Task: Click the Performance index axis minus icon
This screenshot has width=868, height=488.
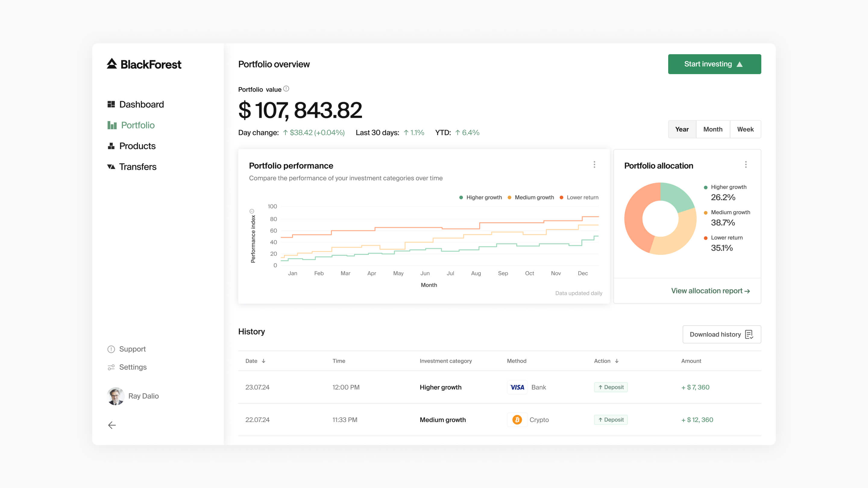Action: click(252, 211)
